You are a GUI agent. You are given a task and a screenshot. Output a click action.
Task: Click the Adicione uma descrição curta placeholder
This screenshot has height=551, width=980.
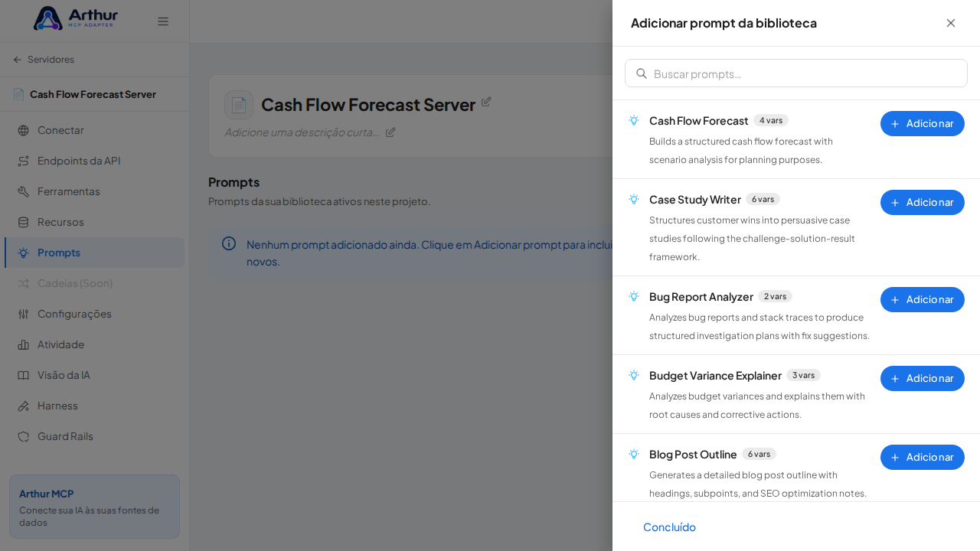(x=302, y=132)
